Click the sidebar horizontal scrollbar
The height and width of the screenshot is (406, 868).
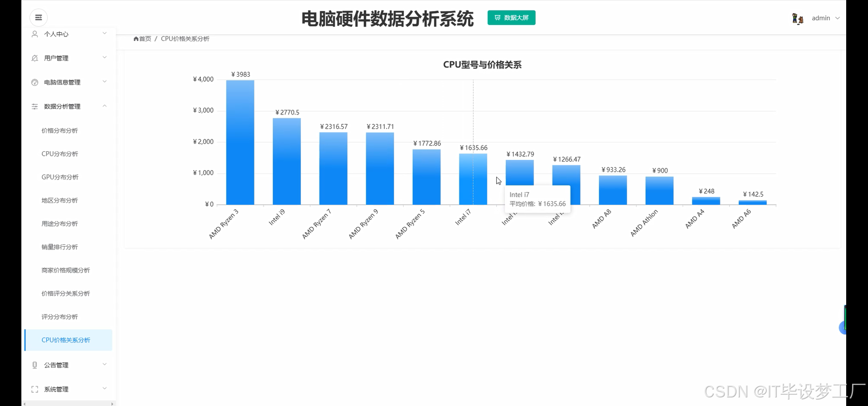click(x=68, y=403)
